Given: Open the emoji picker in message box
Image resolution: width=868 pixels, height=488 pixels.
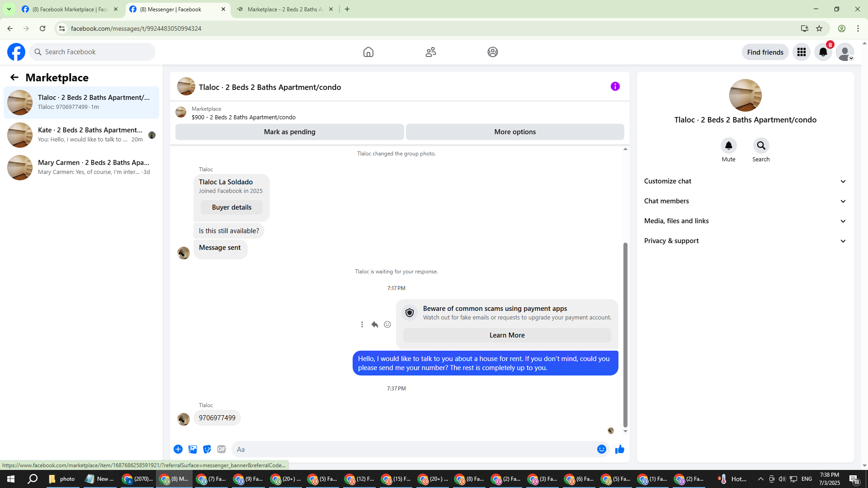Looking at the screenshot, I should (x=601, y=449).
